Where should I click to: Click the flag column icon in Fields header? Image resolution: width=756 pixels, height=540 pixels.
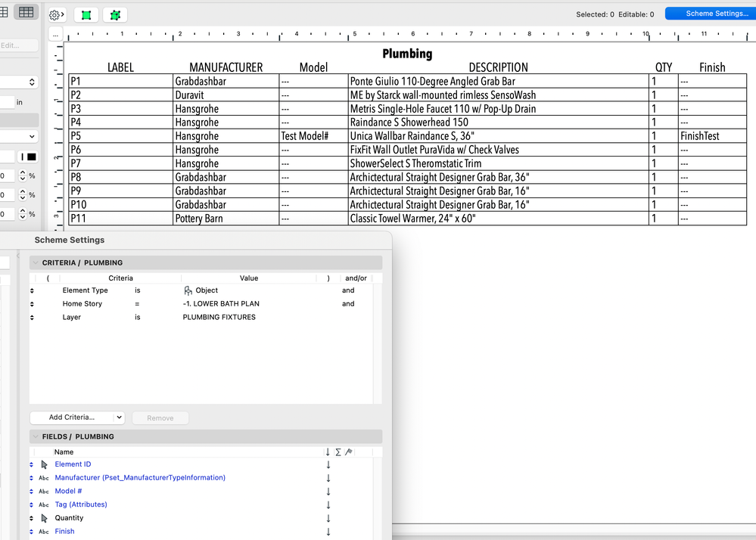[x=348, y=451]
